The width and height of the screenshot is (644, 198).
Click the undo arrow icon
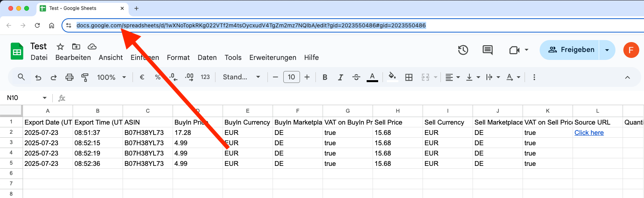pyautogui.click(x=38, y=77)
